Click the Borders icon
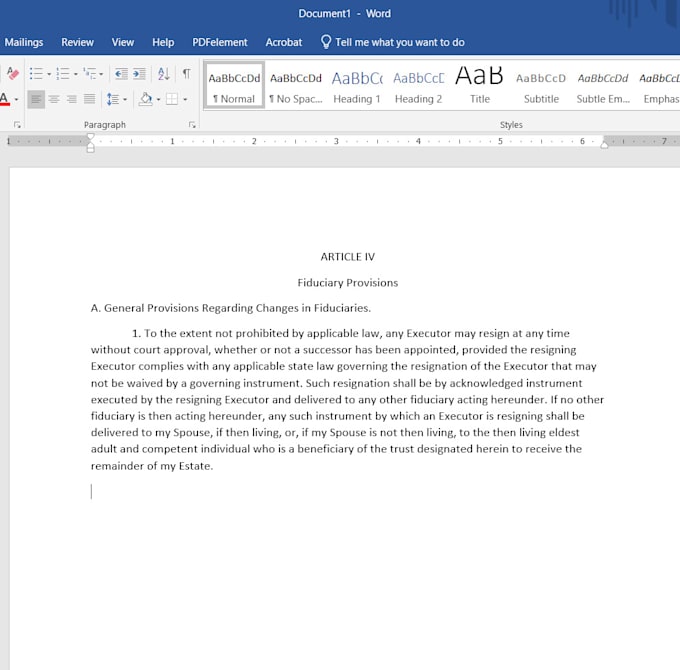Image resolution: width=680 pixels, height=670 pixels. click(x=172, y=99)
